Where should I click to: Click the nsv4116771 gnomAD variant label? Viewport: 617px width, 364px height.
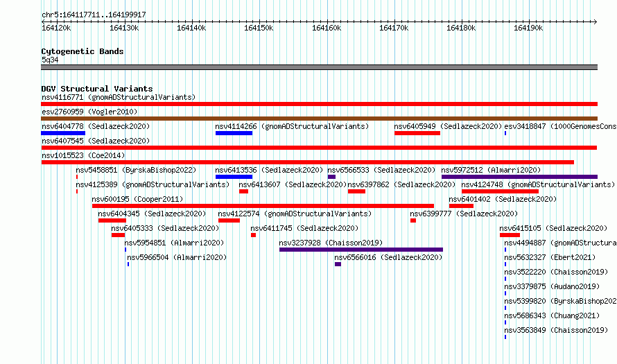point(119,97)
